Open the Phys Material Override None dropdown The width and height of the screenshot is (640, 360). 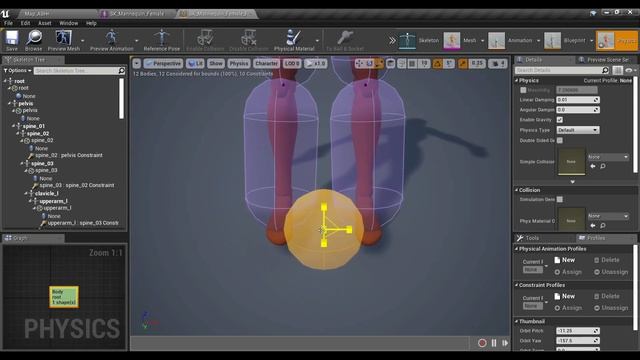click(608, 216)
